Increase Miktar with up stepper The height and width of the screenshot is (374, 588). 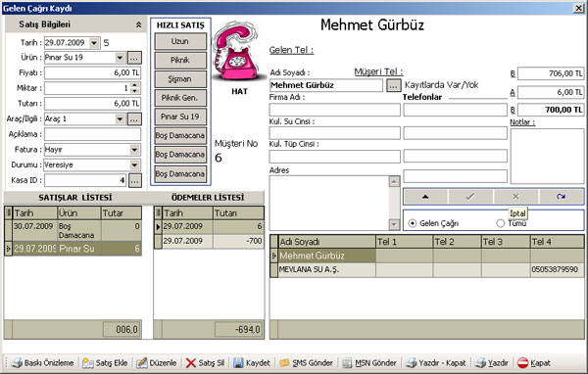pyautogui.click(x=135, y=85)
